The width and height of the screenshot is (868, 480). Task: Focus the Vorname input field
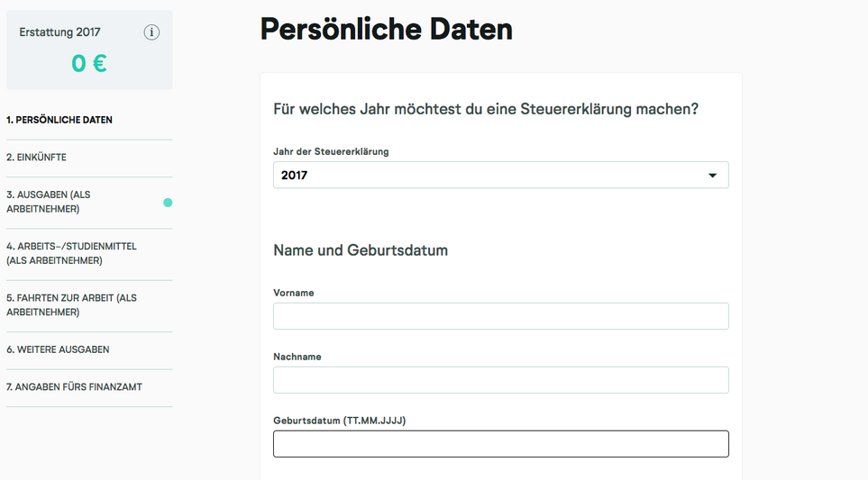tap(501, 316)
